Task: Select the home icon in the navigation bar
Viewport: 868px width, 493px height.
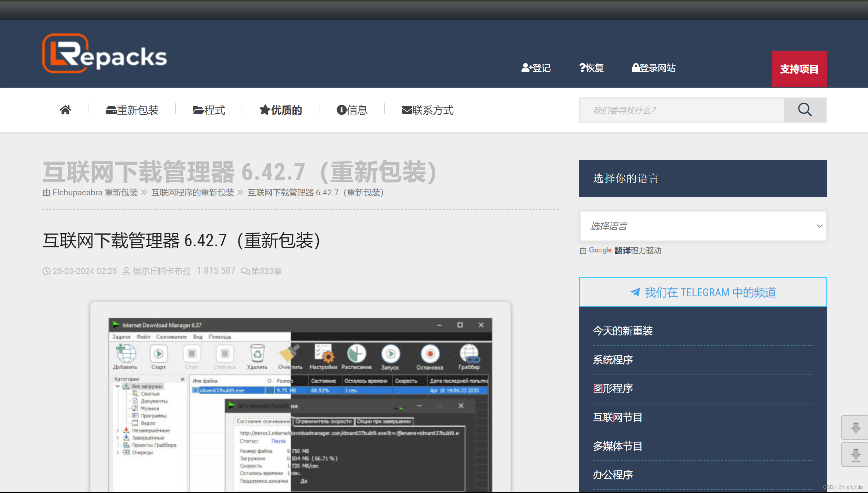Action: click(65, 110)
